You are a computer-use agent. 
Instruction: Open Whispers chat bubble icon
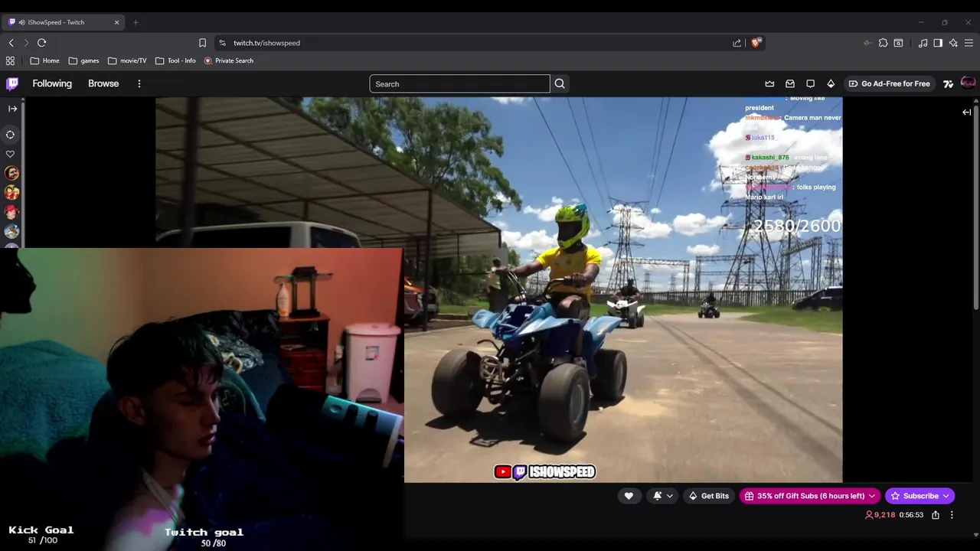pos(810,83)
